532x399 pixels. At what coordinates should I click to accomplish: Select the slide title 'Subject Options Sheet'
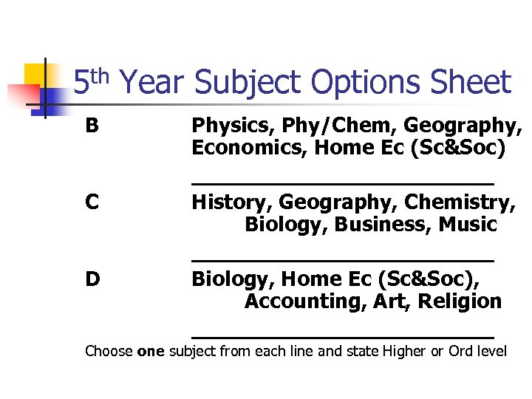[x=352, y=83]
